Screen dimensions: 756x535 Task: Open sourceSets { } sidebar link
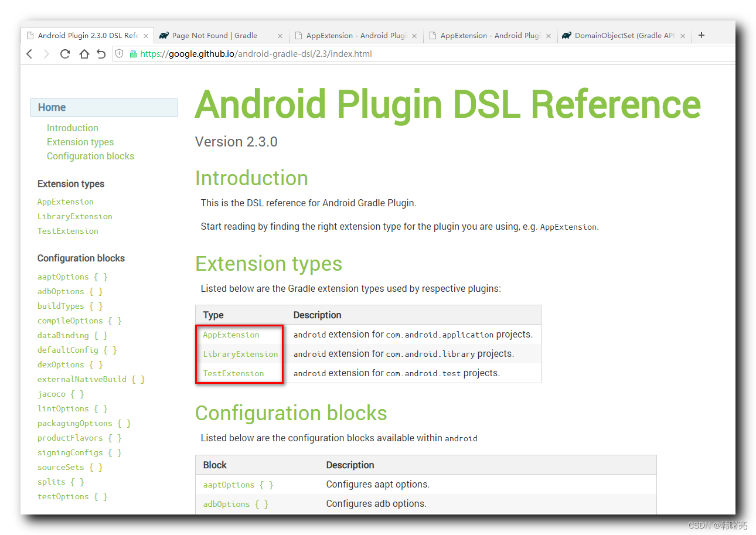(70, 467)
